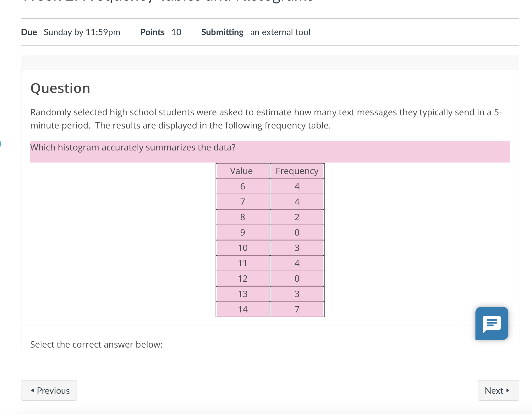532x414 pixels.
Task: Click the Frequency column header
Action: point(297,171)
